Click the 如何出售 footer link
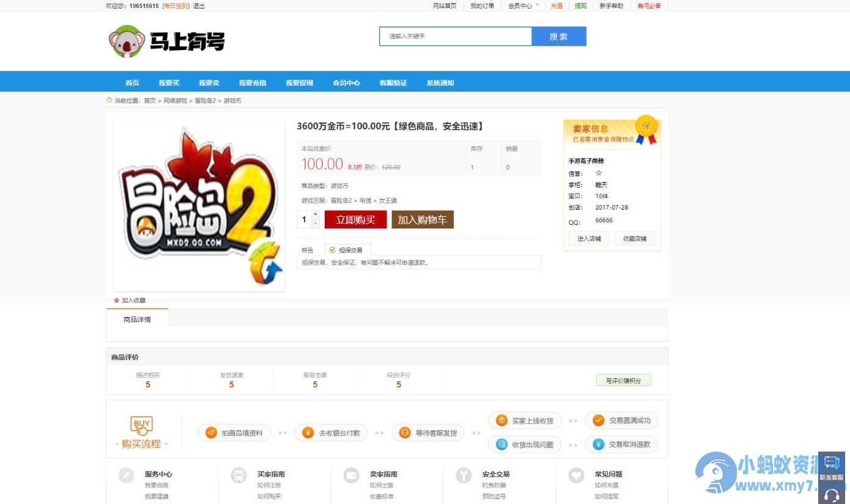850x504 pixels. 382,485
